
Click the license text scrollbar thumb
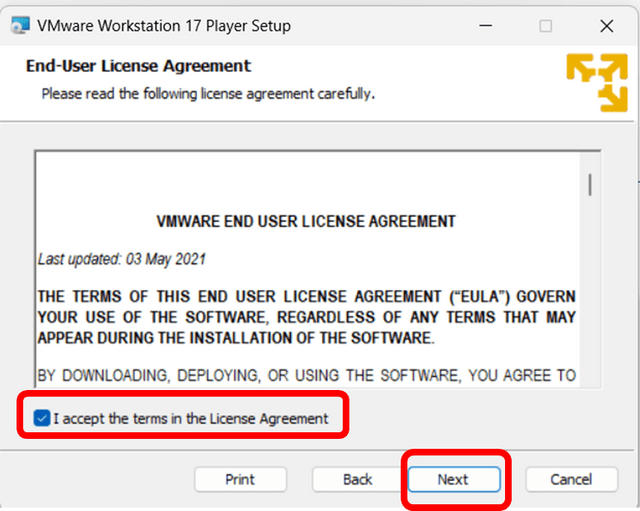590,184
